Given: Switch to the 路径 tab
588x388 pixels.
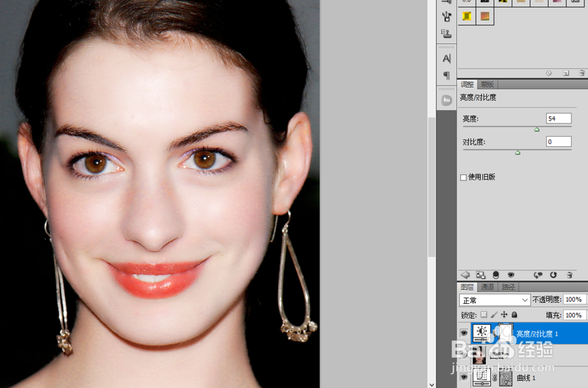Looking at the screenshot, I should point(508,287).
